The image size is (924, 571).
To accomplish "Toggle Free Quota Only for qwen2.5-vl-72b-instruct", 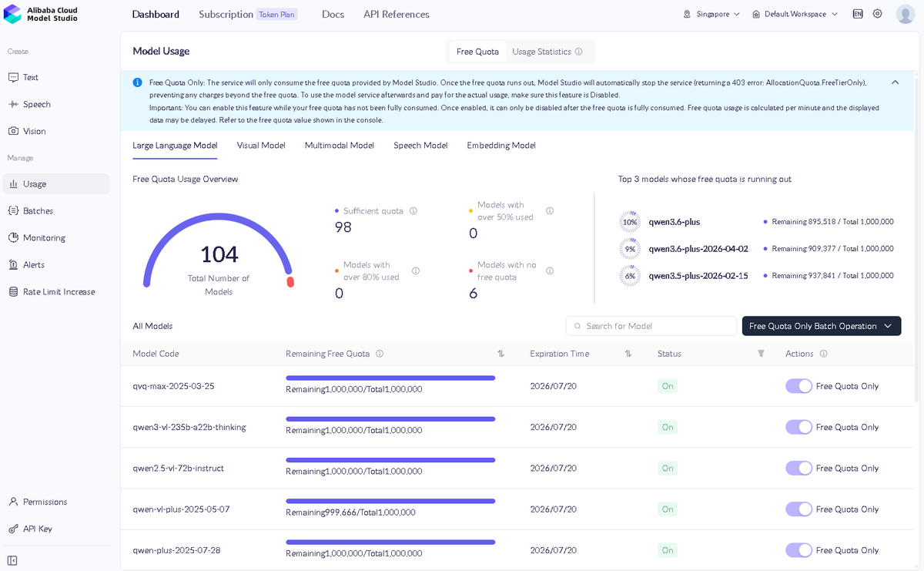I will [x=798, y=468].
